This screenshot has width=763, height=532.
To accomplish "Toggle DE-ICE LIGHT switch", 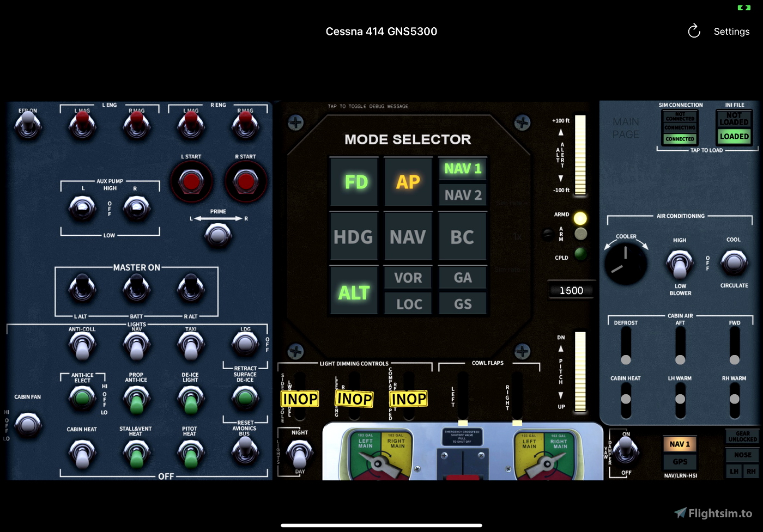I will tap(191, 400).
